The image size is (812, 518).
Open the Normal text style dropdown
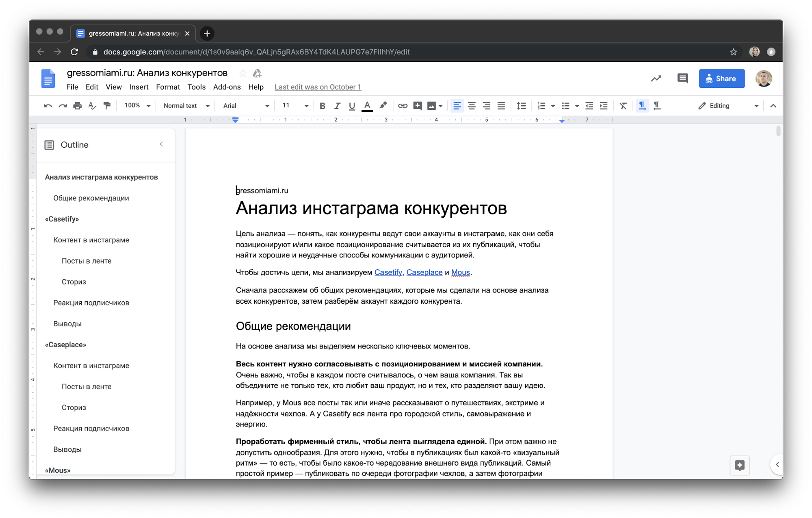(x=186, y=106)
